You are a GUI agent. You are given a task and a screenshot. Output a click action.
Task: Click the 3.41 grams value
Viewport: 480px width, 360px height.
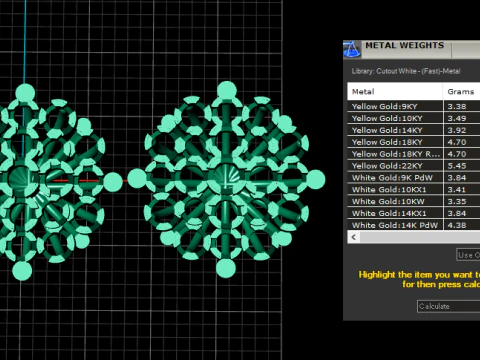coord(457,190)
